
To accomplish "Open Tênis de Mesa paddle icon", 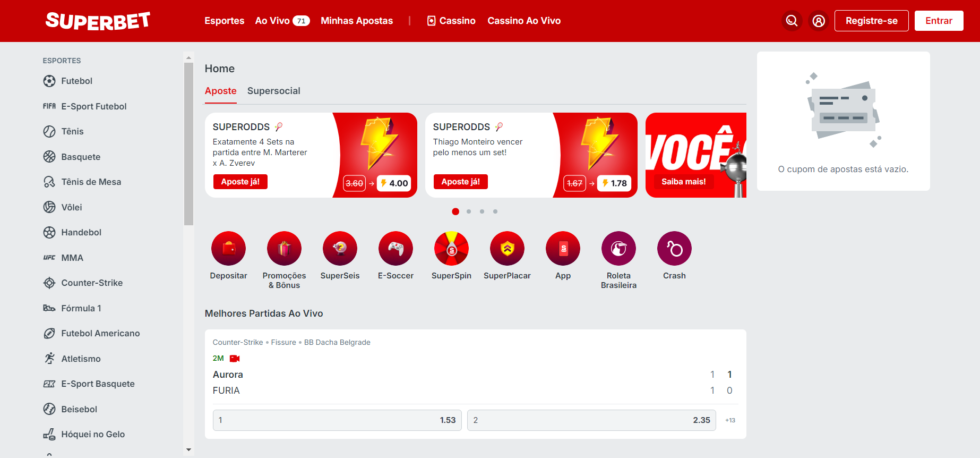I will click(49, 182).
